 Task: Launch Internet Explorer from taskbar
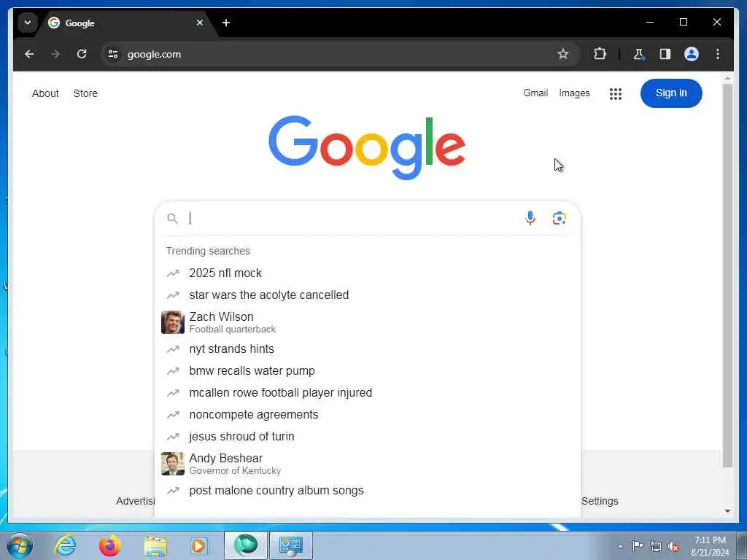[65, 545]
